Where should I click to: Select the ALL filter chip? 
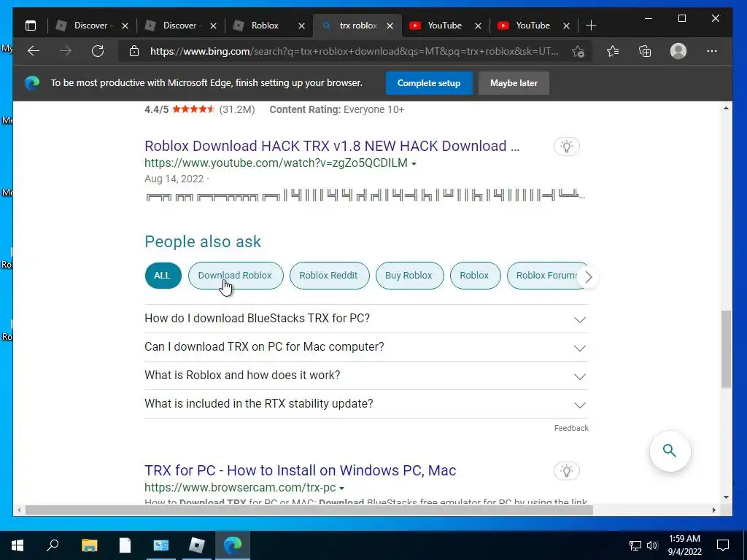[163, 276]
